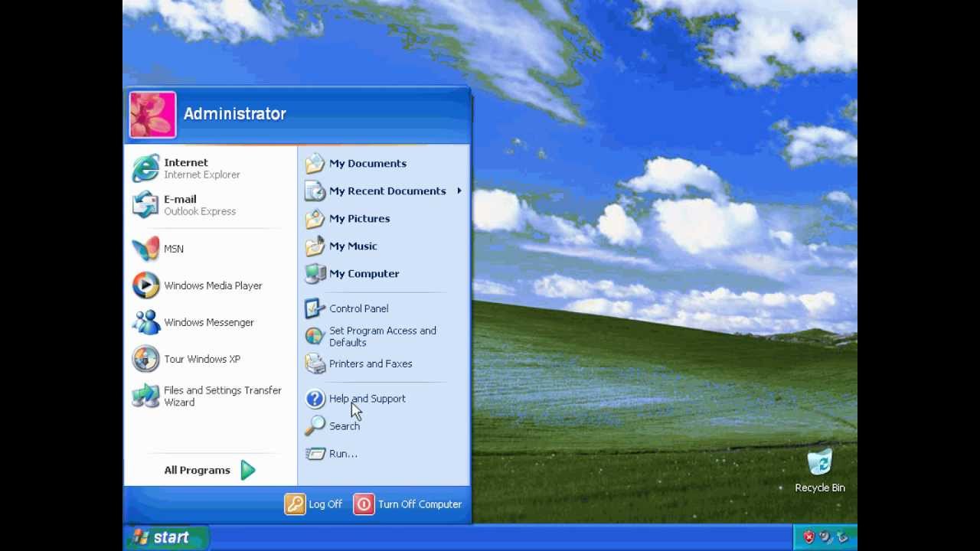
Task: Click the Printers and Faxes icon
Action: point(315,364)
